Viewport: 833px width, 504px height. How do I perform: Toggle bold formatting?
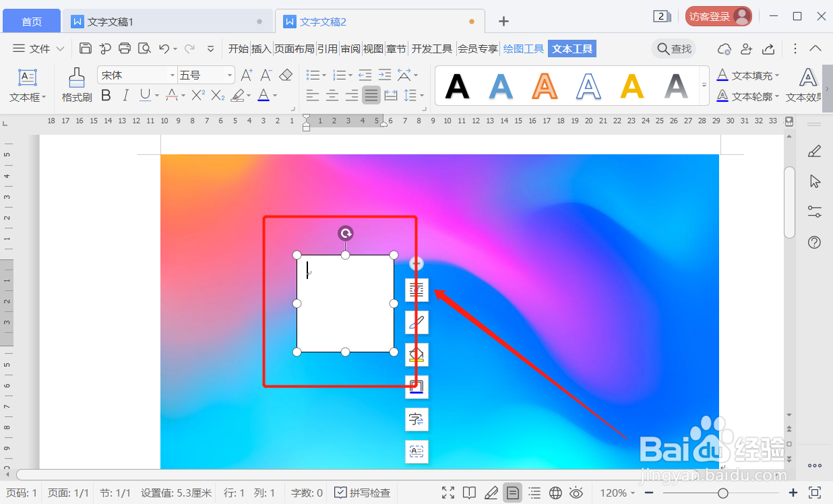click(x=106, y=95)
